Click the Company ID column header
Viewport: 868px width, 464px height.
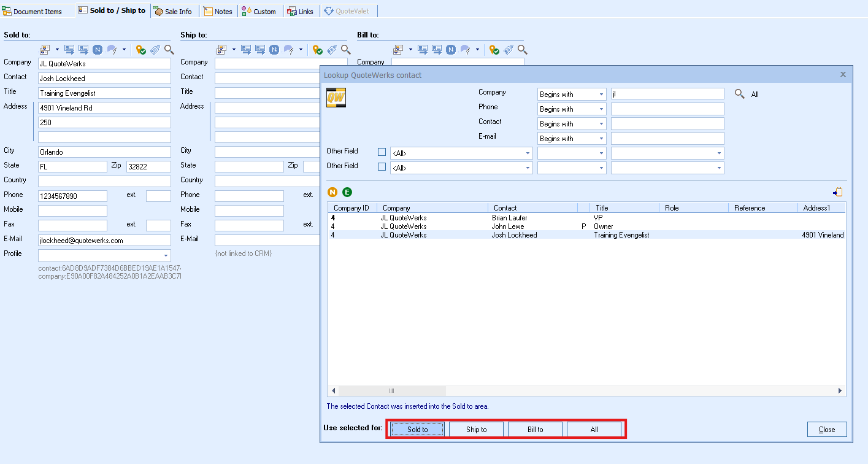click(352, 207)
